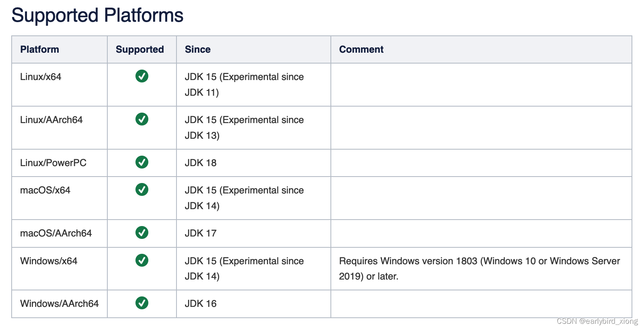Click the supported checkmark for Linux/PowerPC
The image size is (644, 329).
pyautogui.click(x=142, y=162)
